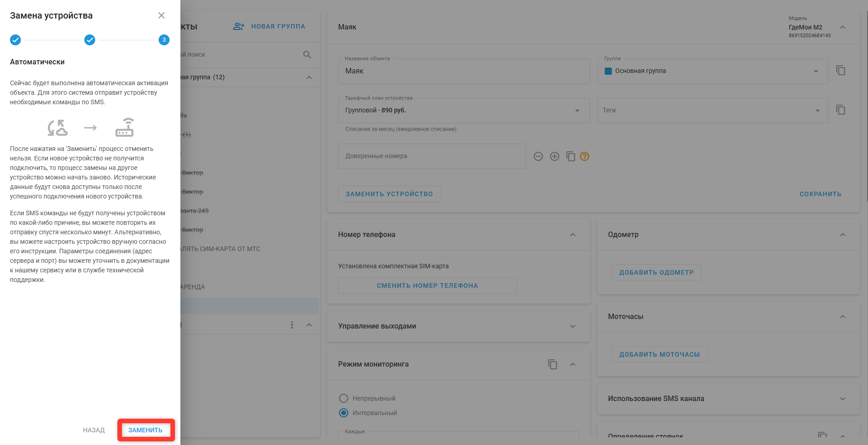Image resolution: width=868 pixels, height=445 pixels.
Task: Open the Теги dropdown
Action: [x=713, y=111]
